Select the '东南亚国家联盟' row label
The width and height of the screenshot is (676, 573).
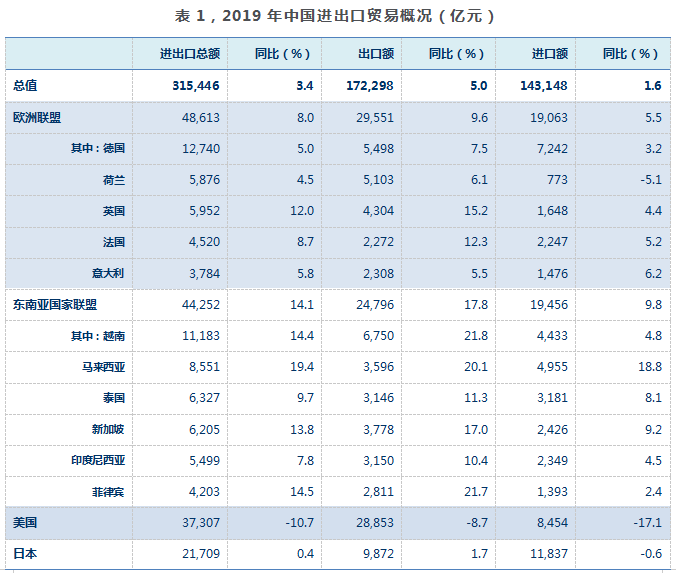tap(55, 304)
